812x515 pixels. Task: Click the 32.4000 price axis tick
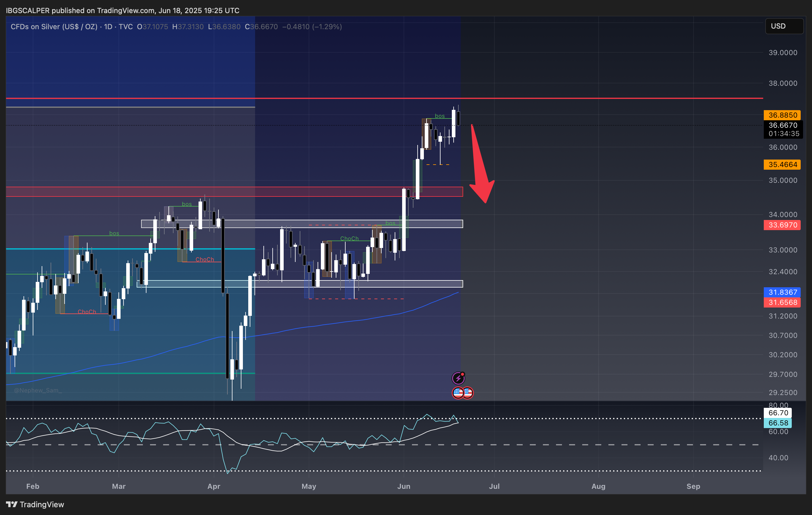pyautogui.click(x=783, y=271)
